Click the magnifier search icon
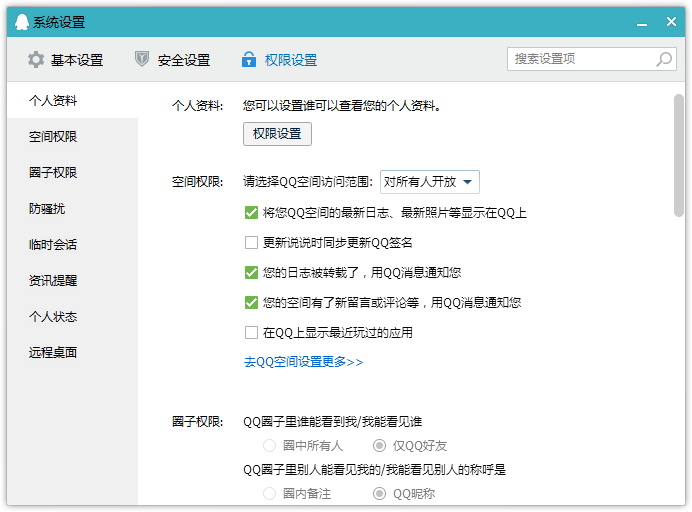Viewport: 692px width, 512px height. coord(664,59)
